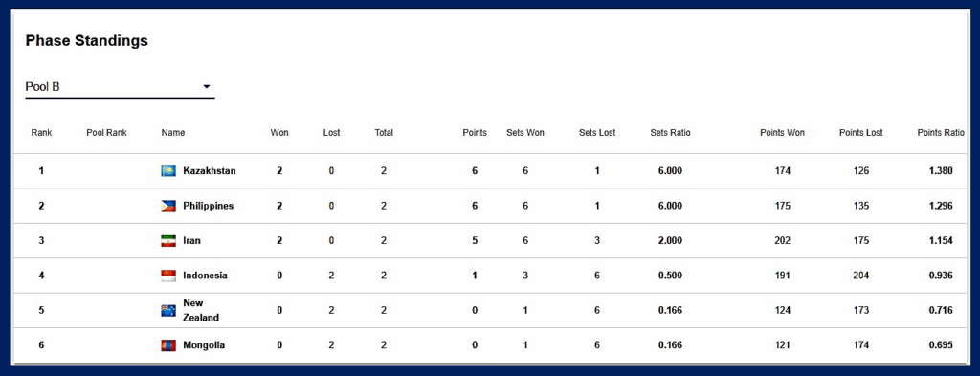
Task: Sort by the Sets Ratio column header
Action: [670, 133]
